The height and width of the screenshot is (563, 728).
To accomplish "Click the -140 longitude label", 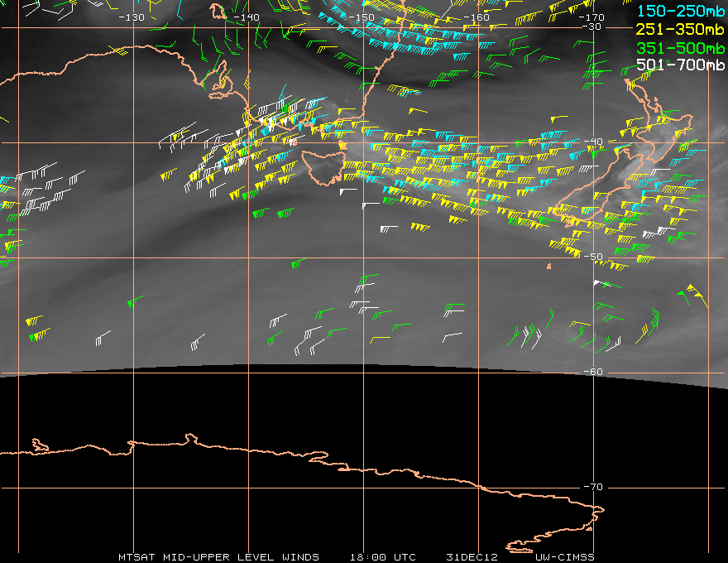I will [247, 17].
